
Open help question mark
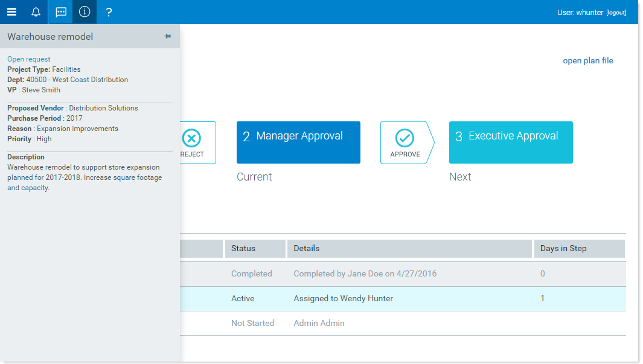(109, 12)
